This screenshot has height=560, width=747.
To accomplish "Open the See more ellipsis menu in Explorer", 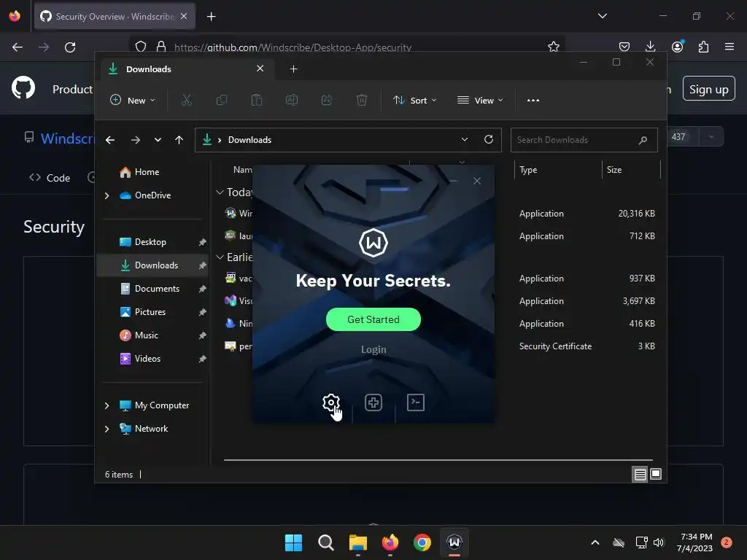I will (533, 101).
